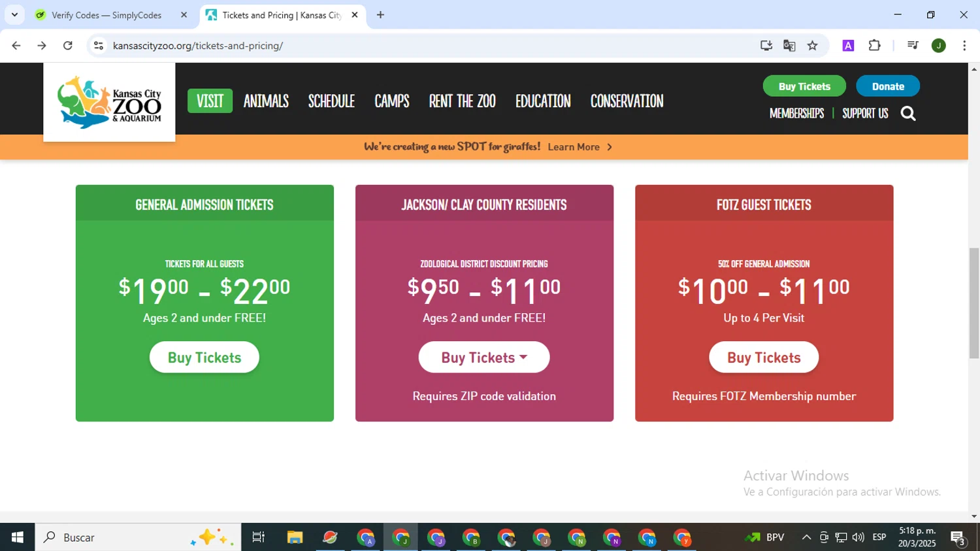
Task: Click the address bar URL field
Action: [425, 46]
